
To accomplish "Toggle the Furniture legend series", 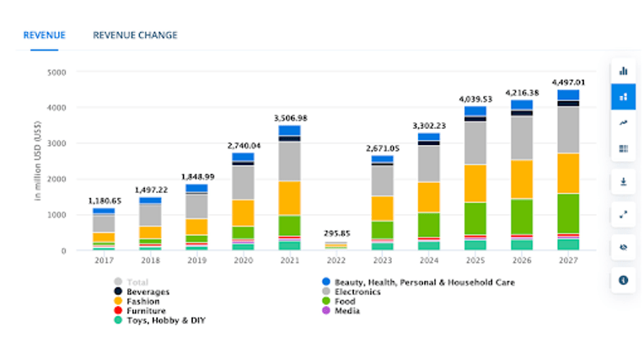I will click(140, 310).
